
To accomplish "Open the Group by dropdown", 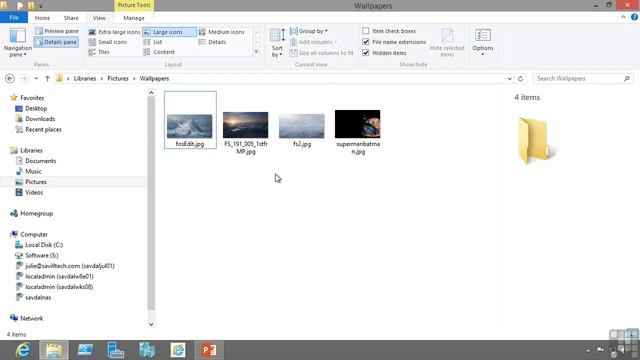I will (309, 31).
